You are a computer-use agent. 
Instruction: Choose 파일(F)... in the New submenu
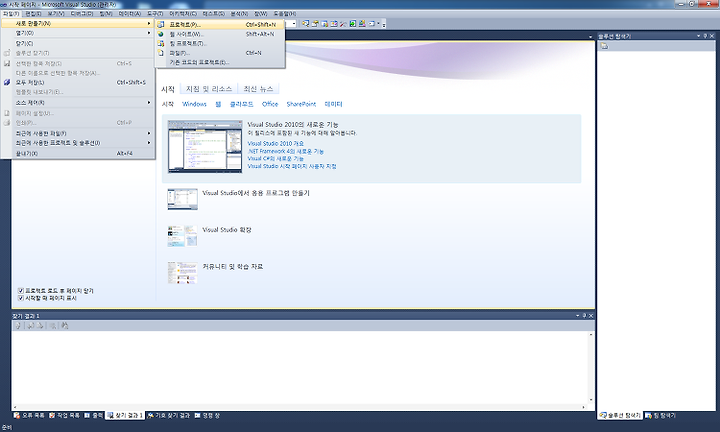(220, 53)
